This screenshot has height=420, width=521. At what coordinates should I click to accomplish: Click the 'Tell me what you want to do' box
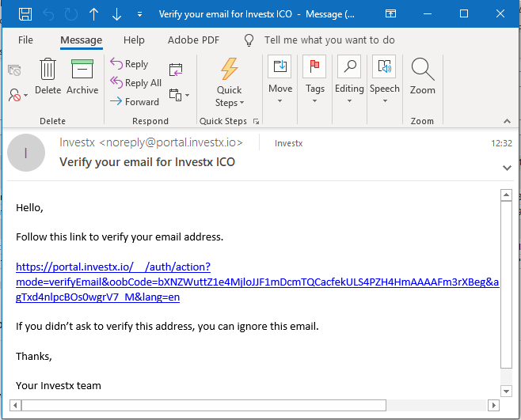coord(329,40)
